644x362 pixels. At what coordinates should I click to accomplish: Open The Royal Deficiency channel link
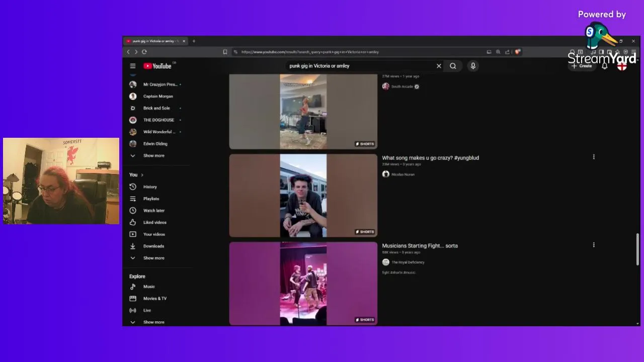408,262
